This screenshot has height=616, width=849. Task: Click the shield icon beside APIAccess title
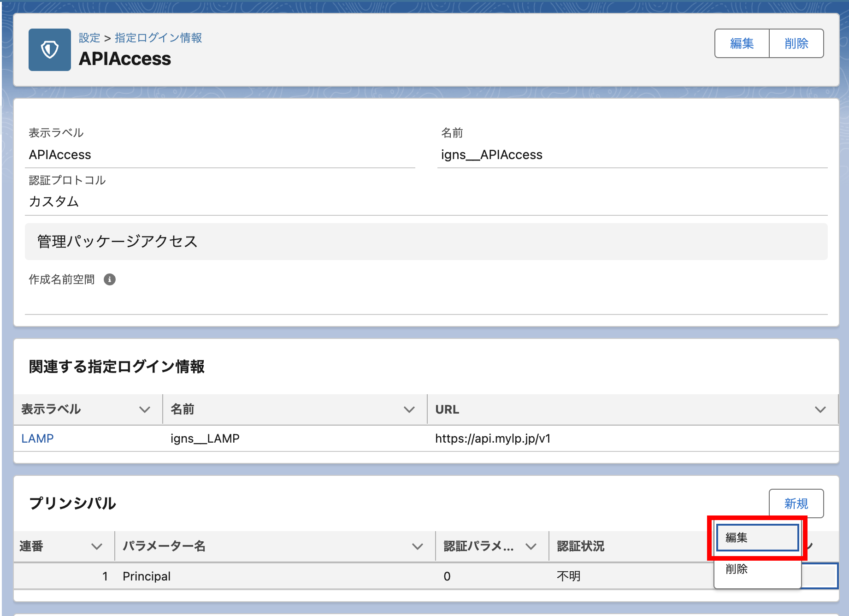[x=50, y=50]
